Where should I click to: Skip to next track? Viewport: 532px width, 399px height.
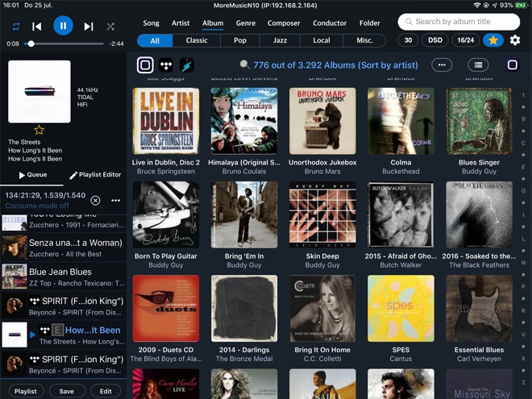[x=89, y=27]
